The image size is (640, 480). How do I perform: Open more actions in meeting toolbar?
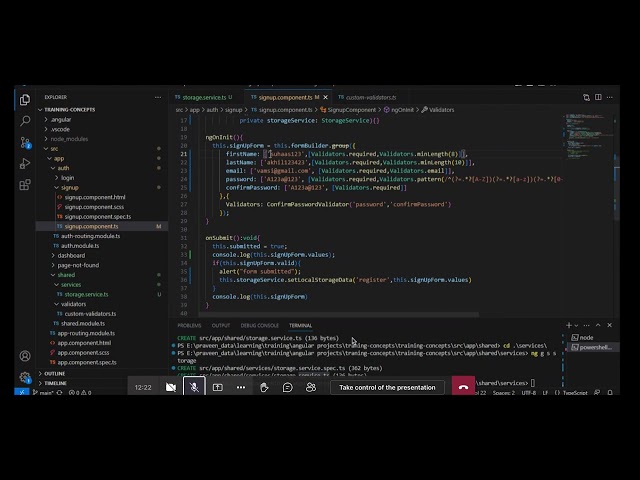pos(241,387)
